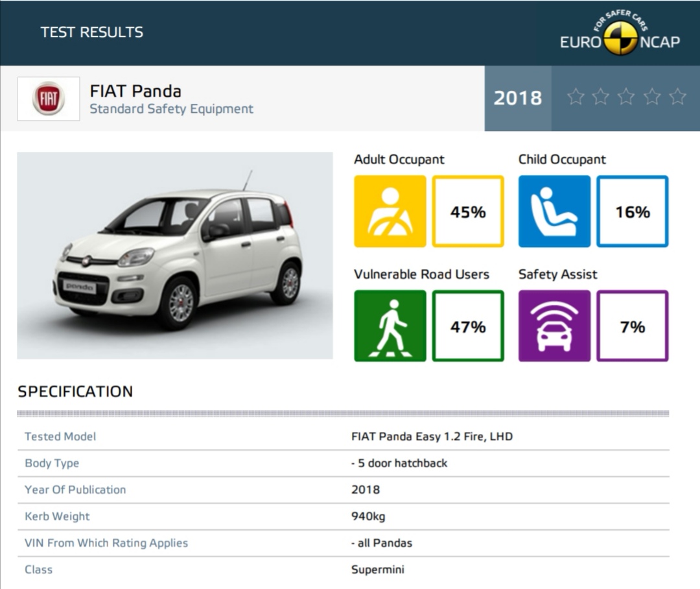Click the Child Occupant heading
The image size is (700, 589).
click(x=562, y=160)
